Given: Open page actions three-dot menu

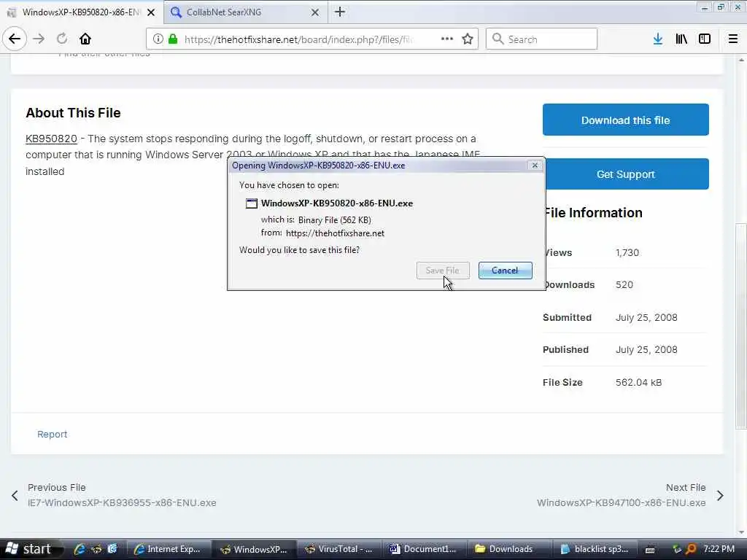Looking at the screenshot, I should click(447, 39).
